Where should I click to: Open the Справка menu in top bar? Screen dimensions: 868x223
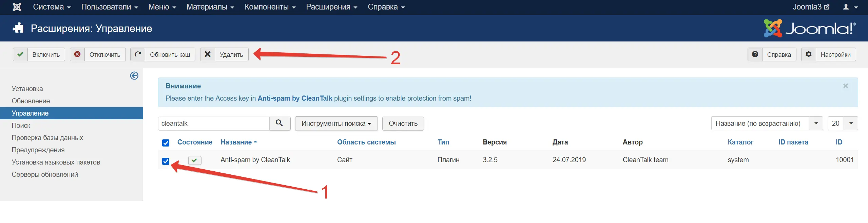(386, 7)
